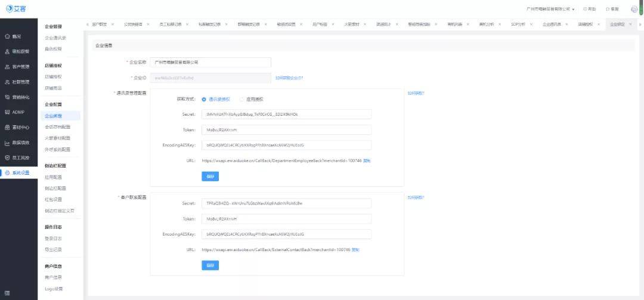Viewport: 644px width, 300px height.
Task: Click 保存 button under 通讯录管理配置
Action: click(210, 177)
